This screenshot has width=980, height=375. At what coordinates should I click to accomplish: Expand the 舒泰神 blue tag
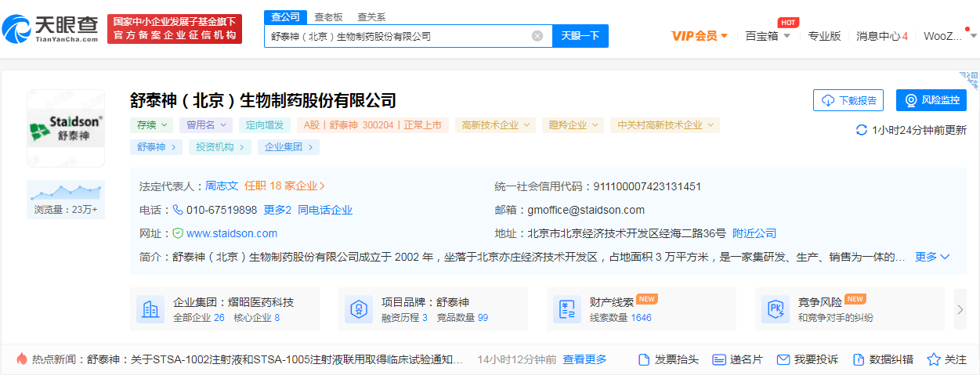157,146
